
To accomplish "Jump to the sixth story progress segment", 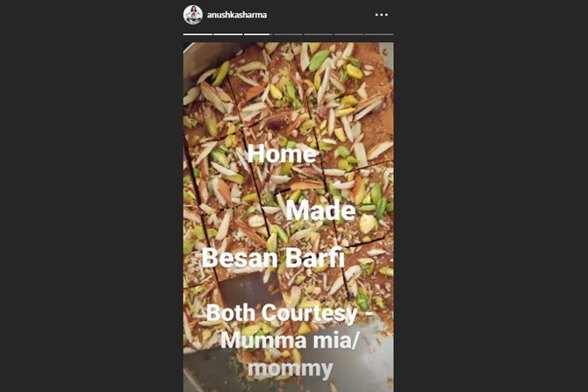I will (x=348, y=34).
